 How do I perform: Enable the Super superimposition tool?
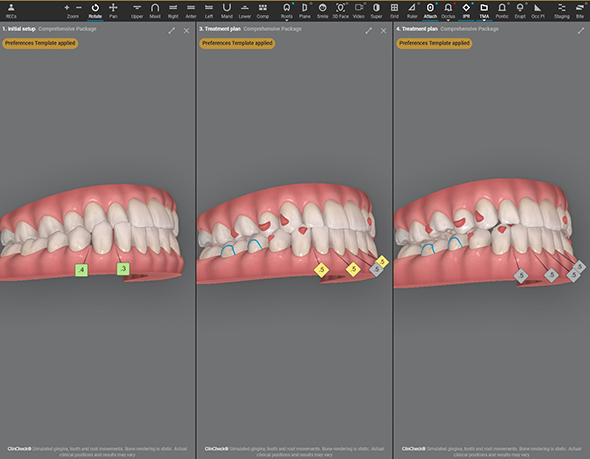point(376,11)
